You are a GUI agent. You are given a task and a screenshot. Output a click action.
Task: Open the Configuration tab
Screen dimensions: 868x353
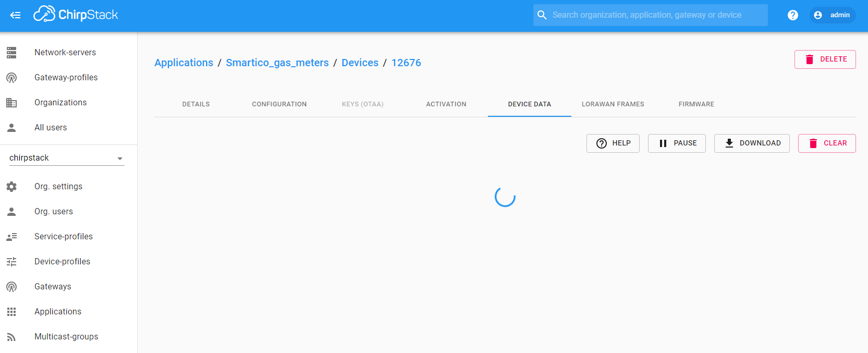279,104
